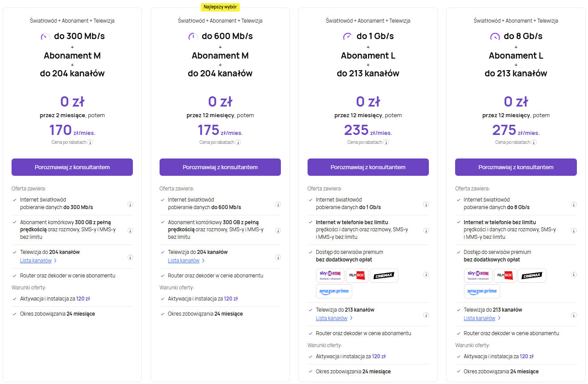588x384 pixels.
Task: Expand channel list chevron in 8 Gb/s plan
Action: (x=499, y=318)
